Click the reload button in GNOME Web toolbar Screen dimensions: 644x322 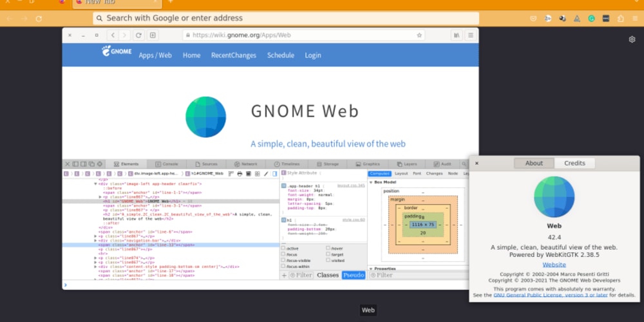click(x=139, y=35)
